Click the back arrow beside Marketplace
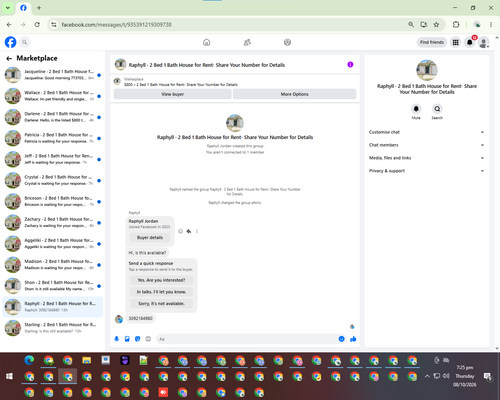500x400 pixels. click(9, 58)
